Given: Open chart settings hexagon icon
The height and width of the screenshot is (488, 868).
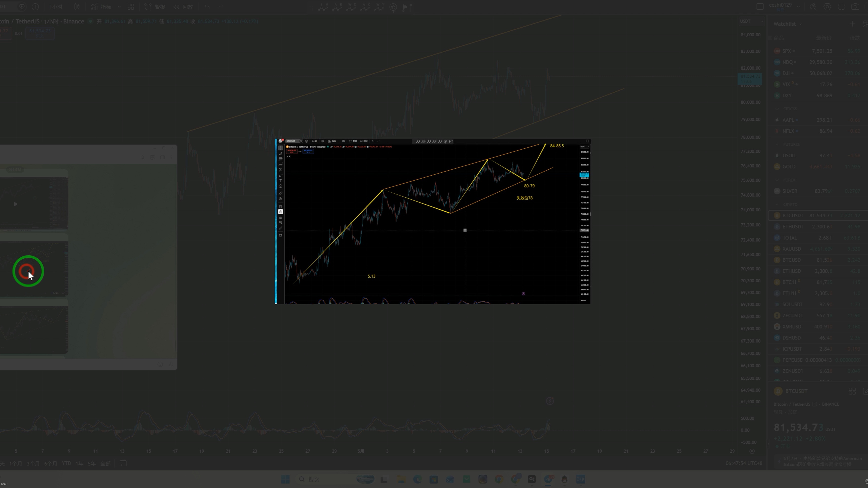Looking at the screenshot, I should pyautogui.click(x=827, y=6).
